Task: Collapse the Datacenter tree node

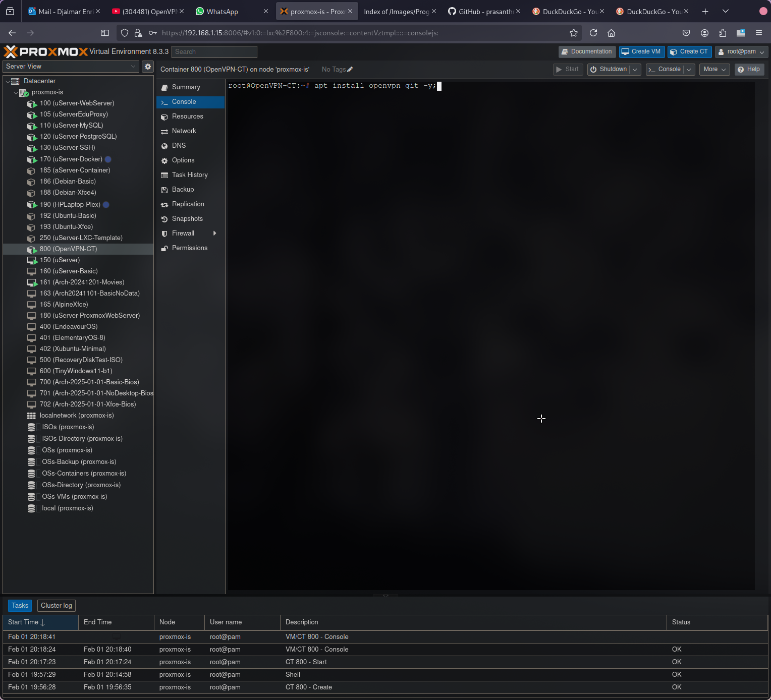Action: click(x=8, y=81)
